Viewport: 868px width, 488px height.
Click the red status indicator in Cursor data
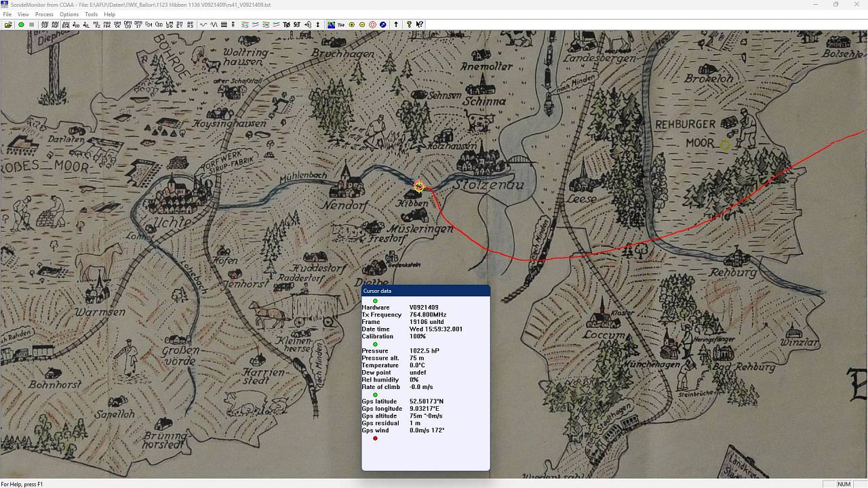coord(375,438)
